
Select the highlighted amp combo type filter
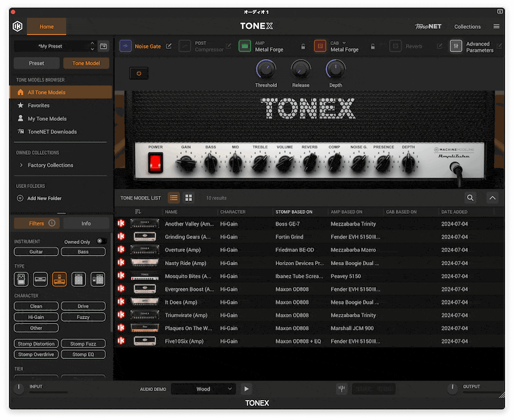59,279
